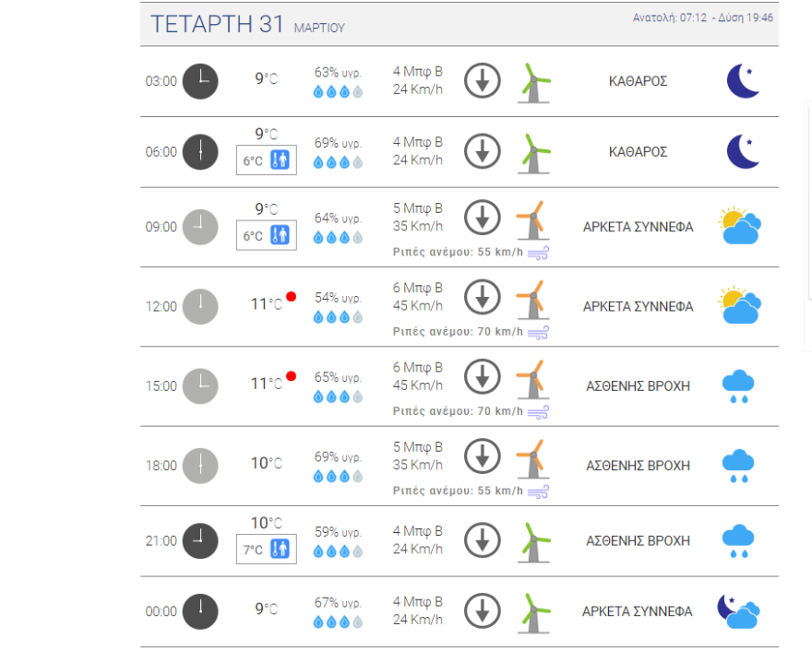Click the gray clock icon for 15:00
The image size is (812, 651).
200,386
